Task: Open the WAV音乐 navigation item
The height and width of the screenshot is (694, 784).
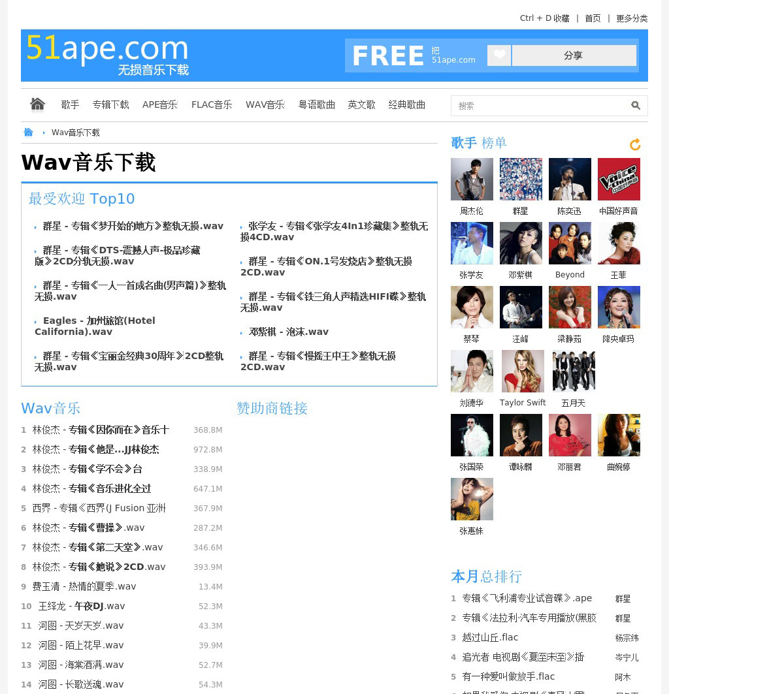Action: pyautogui.click(x=265, y=104)
